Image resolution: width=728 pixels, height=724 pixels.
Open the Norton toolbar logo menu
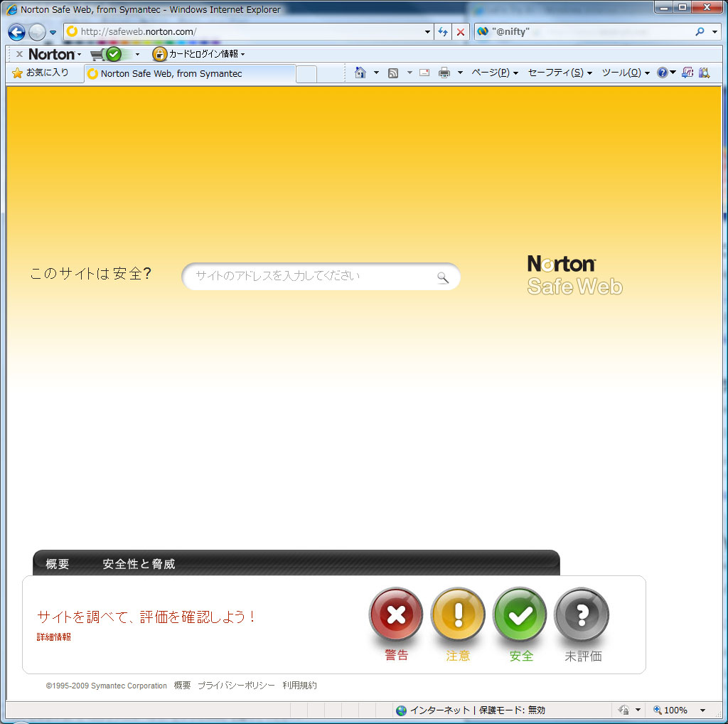pyautogui.click(x=55, y=54)
